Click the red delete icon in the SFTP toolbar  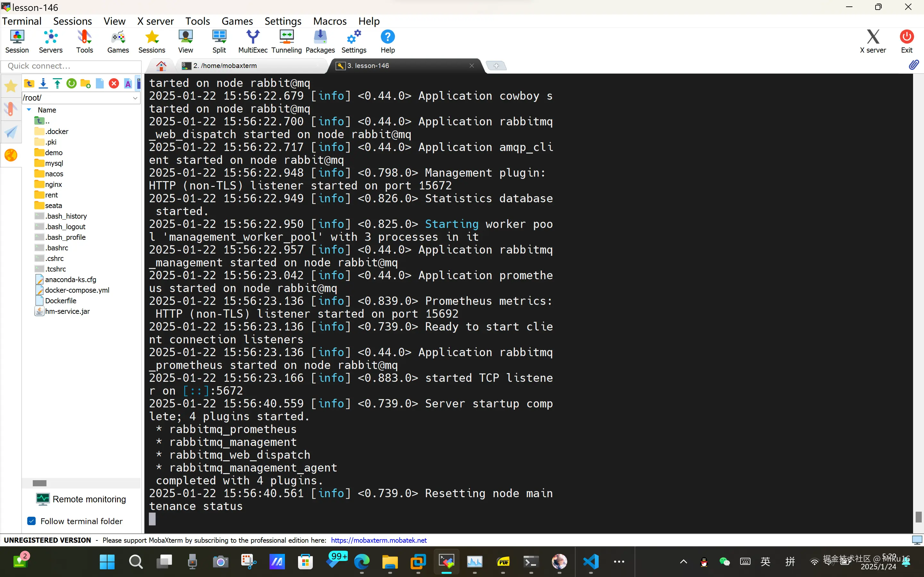(x=114, y=84)
